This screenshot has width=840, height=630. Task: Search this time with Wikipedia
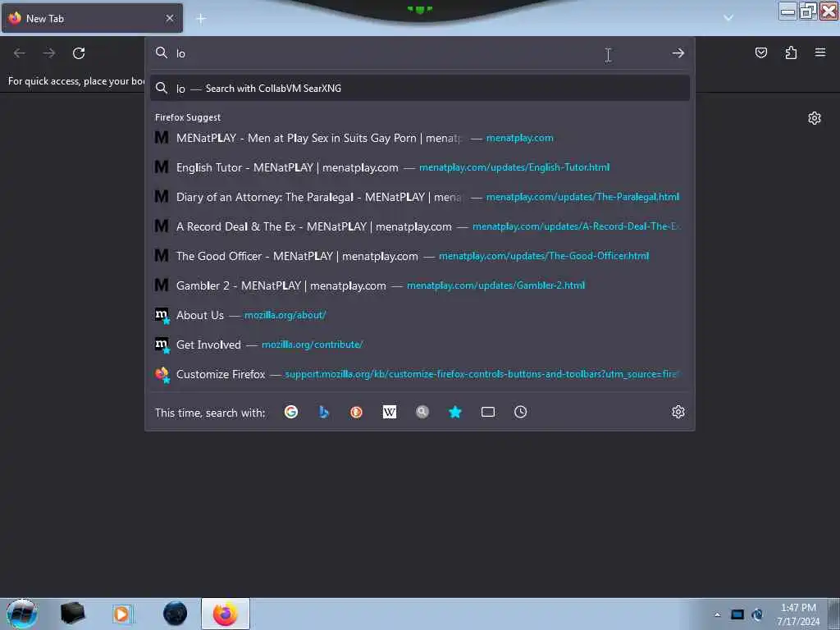pos(390,412)
